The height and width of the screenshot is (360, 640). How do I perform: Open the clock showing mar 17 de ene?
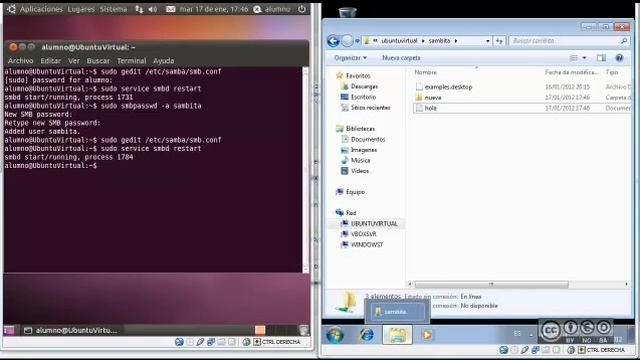[x=213, y=9]
